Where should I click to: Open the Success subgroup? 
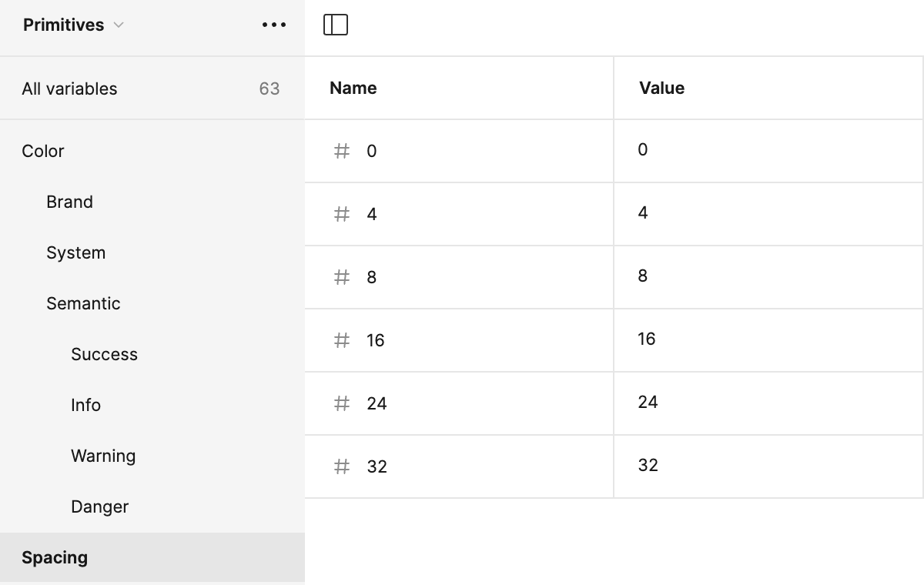(x=104, y=354)
